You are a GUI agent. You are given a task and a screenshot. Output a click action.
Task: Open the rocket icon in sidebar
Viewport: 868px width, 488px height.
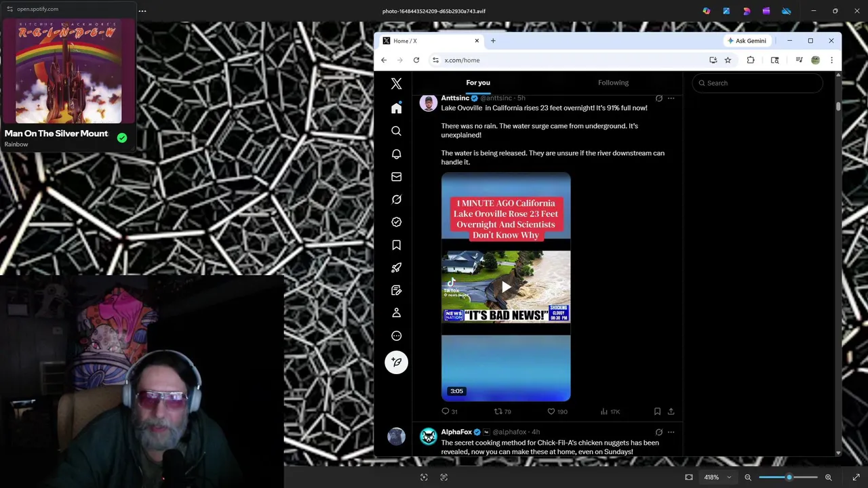tap(396, 268)
